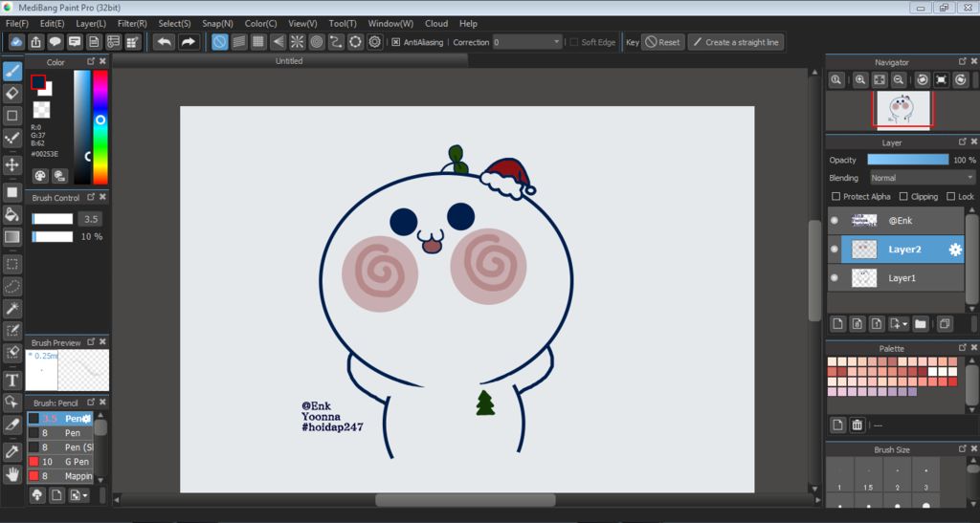Open Layer2 settings gear
Viewport: 980px width, 523px height.
(955, 250)
